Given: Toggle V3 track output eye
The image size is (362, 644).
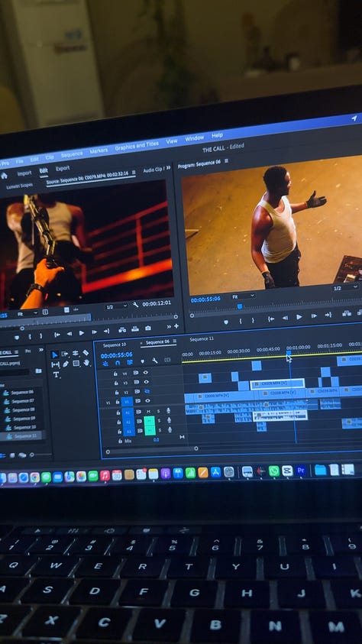Looking at the screenshot, I should coord(147,382).
